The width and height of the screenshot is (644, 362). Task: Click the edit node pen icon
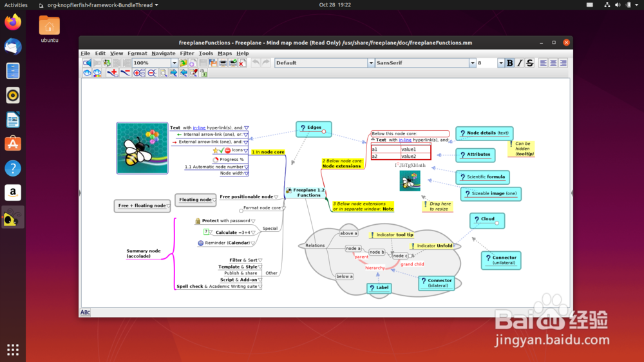[x=193, y=73]
